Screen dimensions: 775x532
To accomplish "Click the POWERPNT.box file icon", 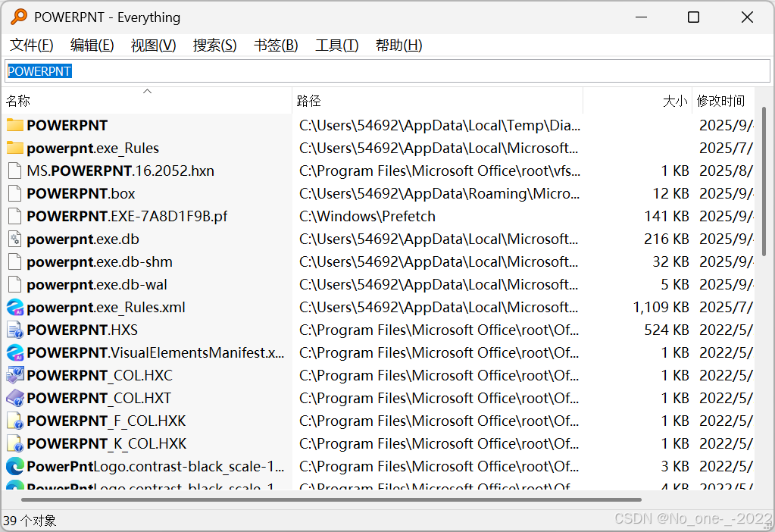I will point(15,193).
